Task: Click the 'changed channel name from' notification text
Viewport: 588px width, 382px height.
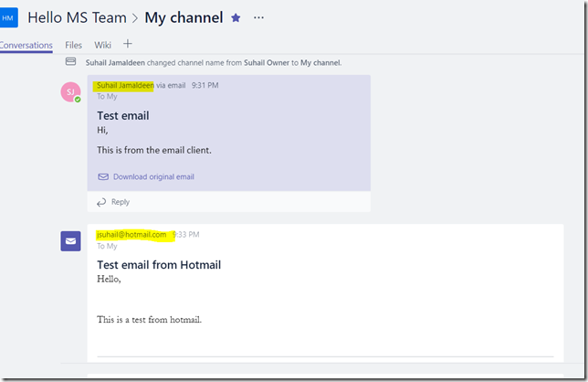Action: click(194, 63)
